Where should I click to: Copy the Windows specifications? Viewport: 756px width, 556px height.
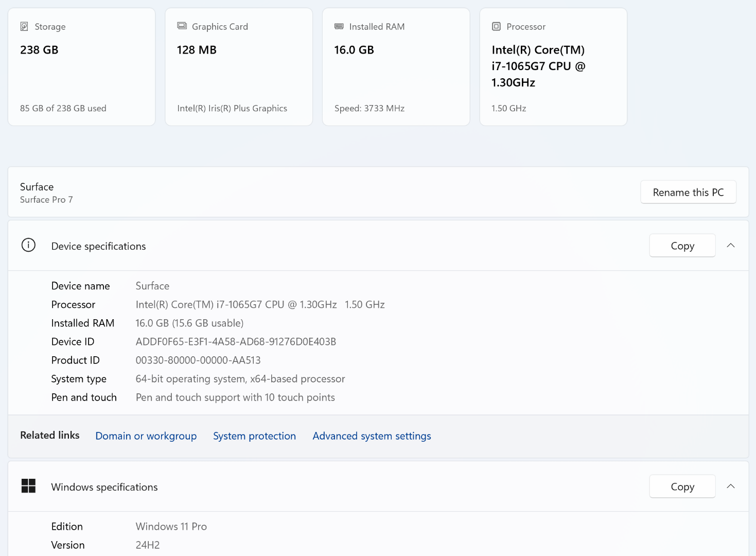[x=682, y=486]
